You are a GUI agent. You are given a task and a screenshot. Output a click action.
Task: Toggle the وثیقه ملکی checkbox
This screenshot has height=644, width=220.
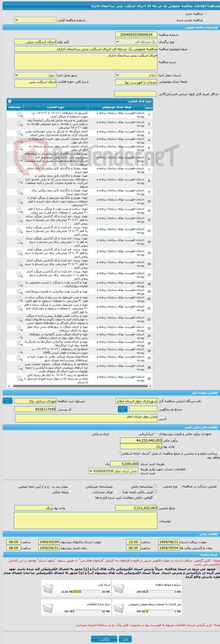[71, 492]
